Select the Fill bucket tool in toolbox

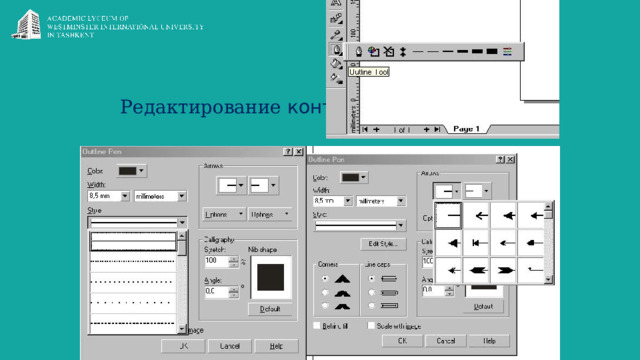click(336, 64)
